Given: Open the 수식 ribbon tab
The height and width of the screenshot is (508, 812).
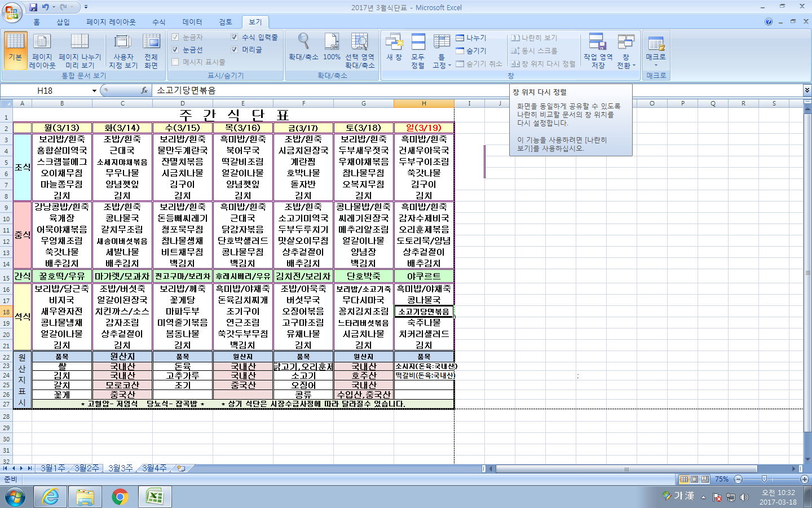Looking at the screenshot, I should tap(158, 22).
